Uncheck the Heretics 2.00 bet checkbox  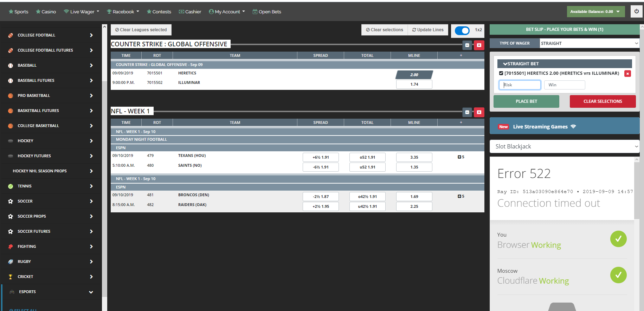click(501, 73)
